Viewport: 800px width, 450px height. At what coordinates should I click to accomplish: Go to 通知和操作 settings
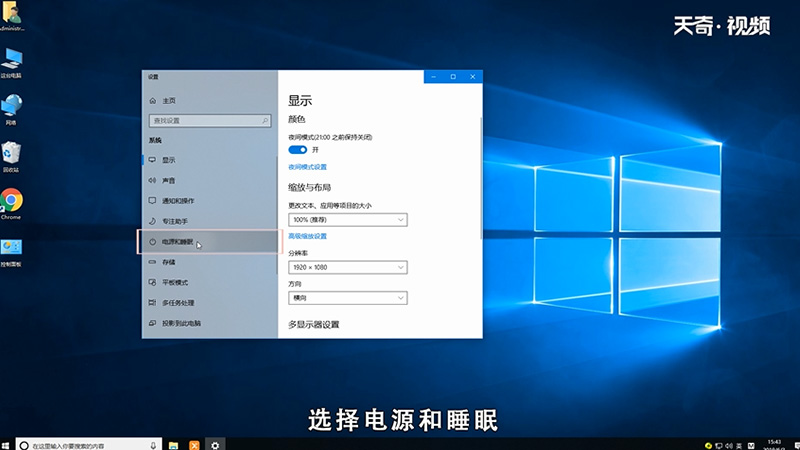(210, 201)
